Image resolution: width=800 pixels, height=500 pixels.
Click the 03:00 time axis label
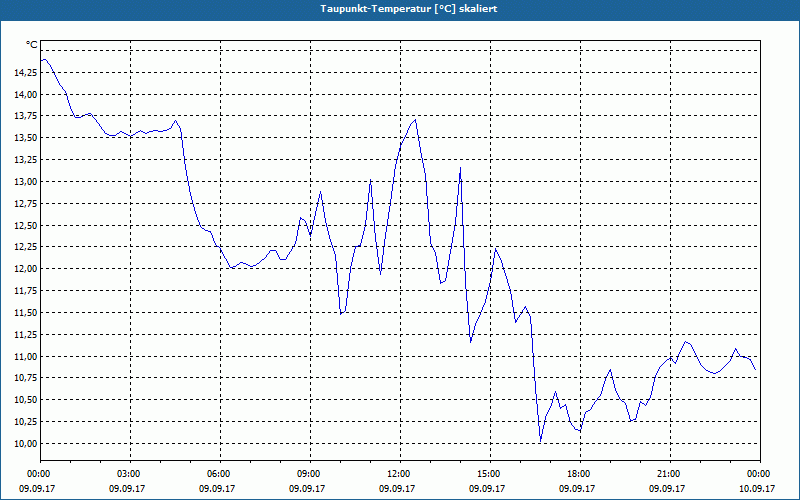130,474
